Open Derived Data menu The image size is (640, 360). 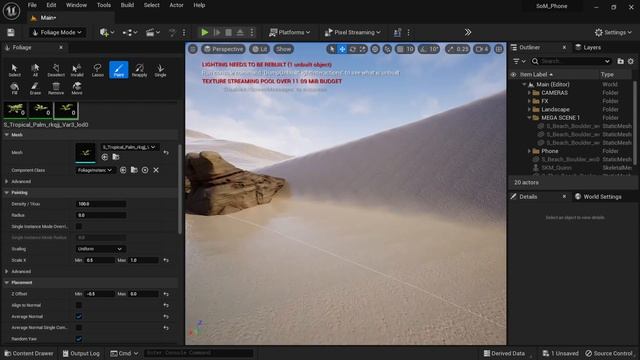point(504,353)
